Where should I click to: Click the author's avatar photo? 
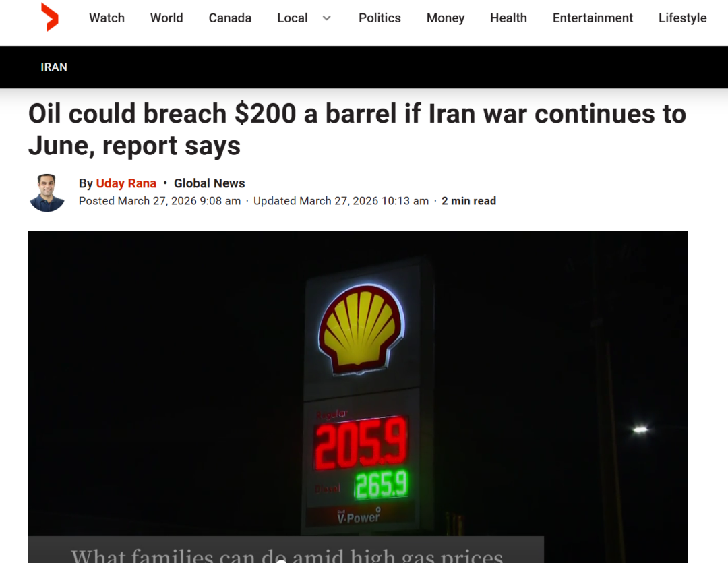pyautogui.click(x=47, y=193)
